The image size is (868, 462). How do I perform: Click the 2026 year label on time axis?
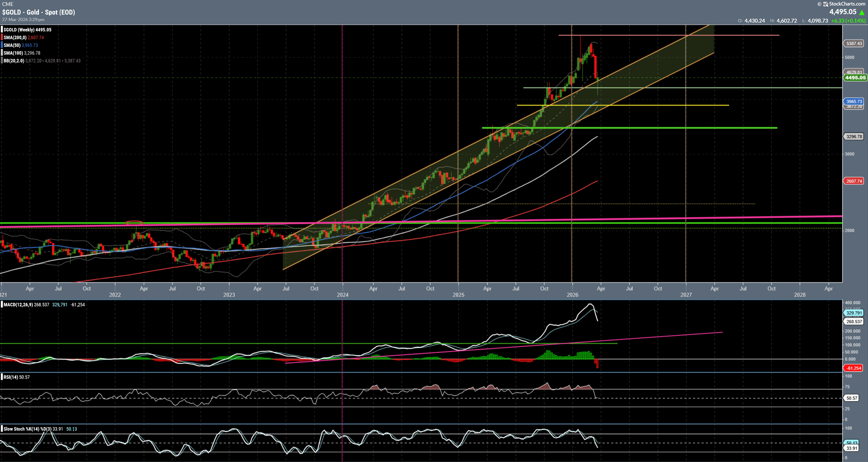tap(572, 295)
